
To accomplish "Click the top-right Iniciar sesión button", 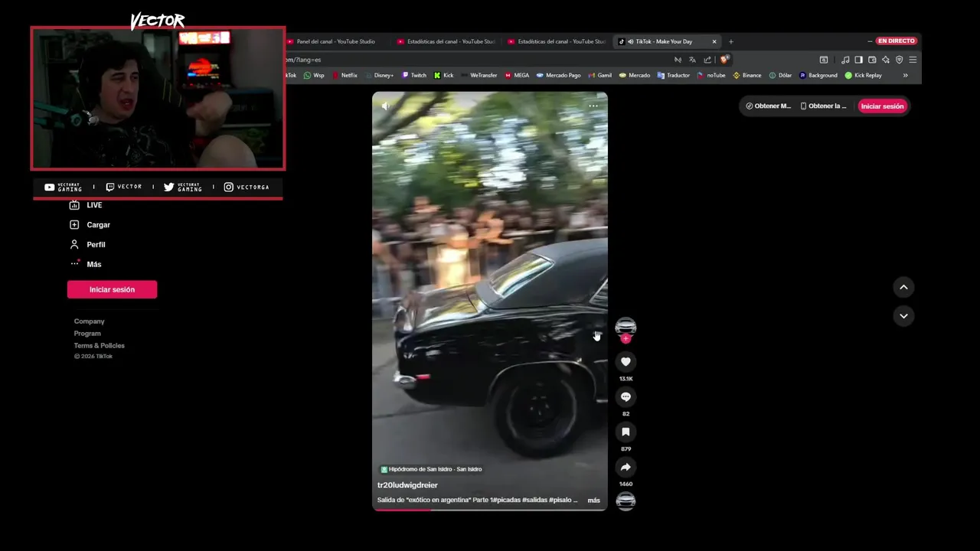I will tap(882, 106).
